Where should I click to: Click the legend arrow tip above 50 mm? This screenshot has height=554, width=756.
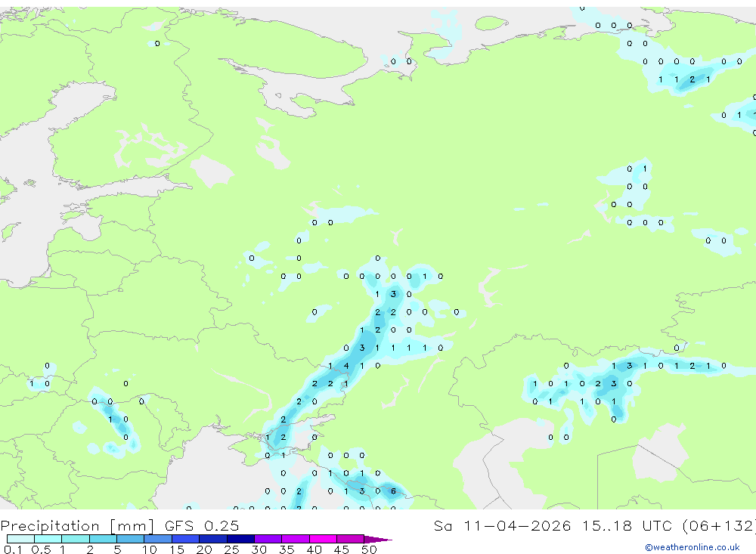tap(378, 540)
